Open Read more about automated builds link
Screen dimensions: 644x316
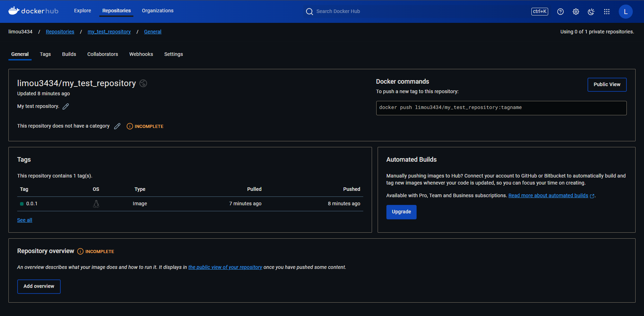pos(548,195)
